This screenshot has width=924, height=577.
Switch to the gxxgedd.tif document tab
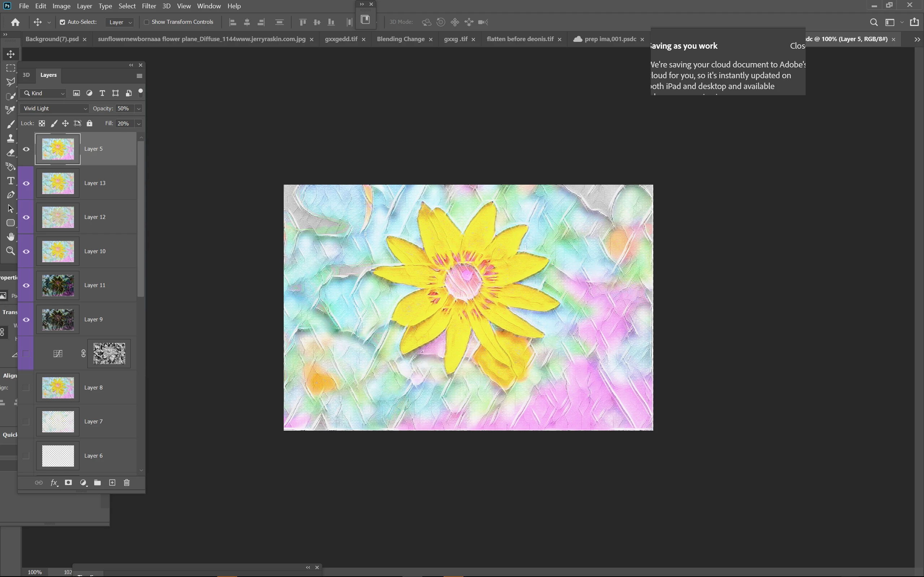click(341, 39)
